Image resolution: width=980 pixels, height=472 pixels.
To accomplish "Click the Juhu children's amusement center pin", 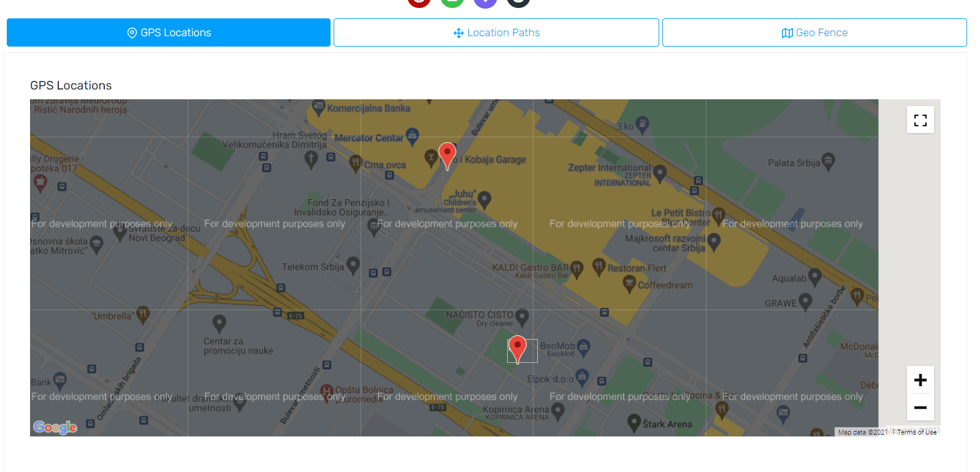I will click(x=484, y=199).
